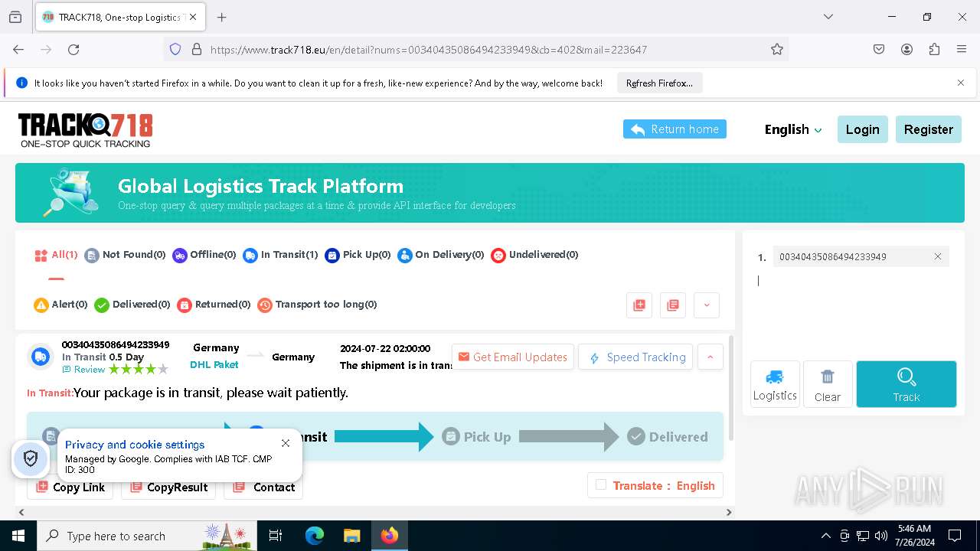Open the privacy shield badge
The height and width of the screenshot is (551, 980).
point(31,458)
